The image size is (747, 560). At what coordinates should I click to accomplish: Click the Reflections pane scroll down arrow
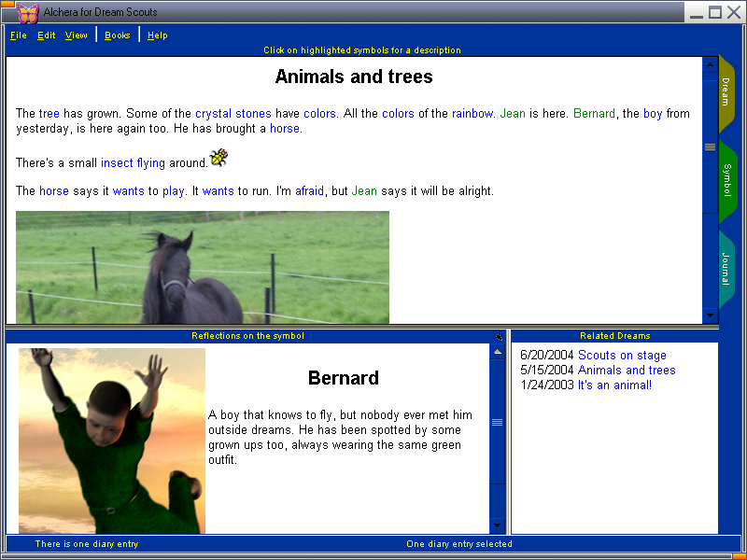click(497, 525)
